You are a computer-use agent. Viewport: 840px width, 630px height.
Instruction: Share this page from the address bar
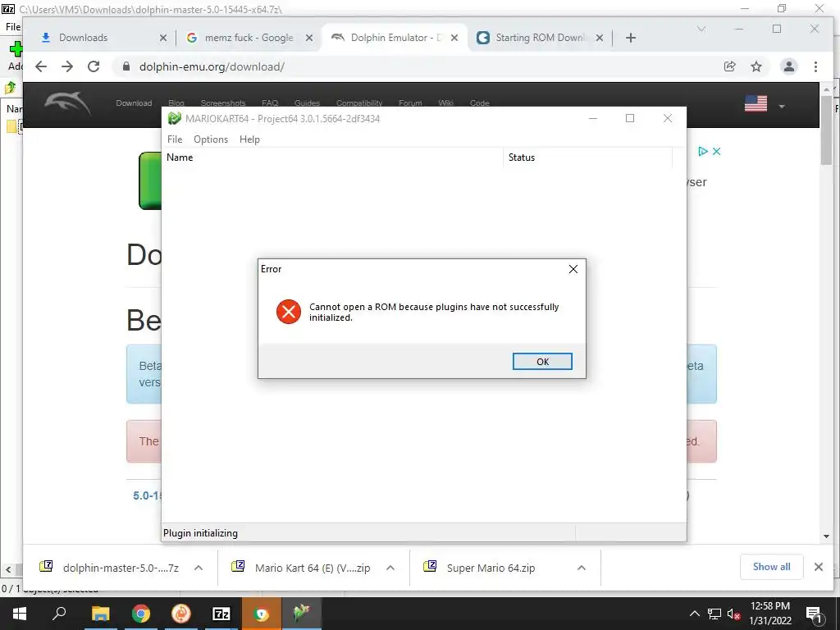pyautogui.click(x=729, y=66)
